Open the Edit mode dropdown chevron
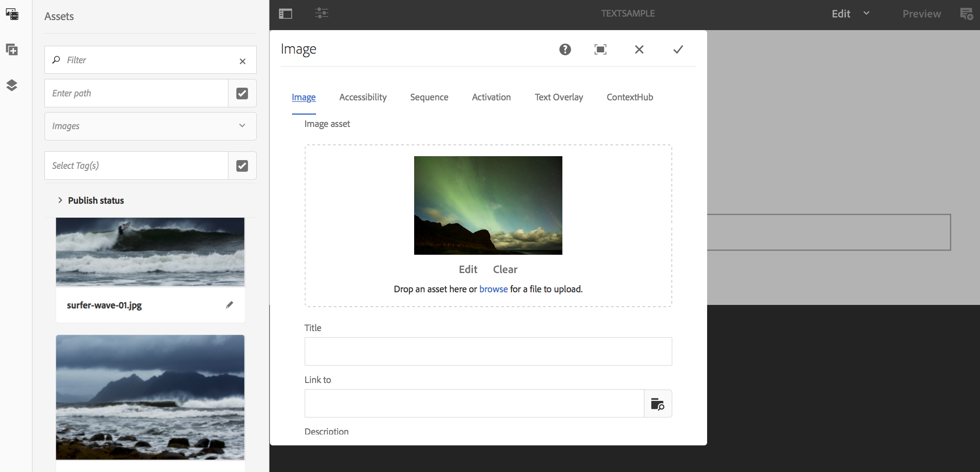Screen dimensions: 980x472 click(x=866, y=14)
